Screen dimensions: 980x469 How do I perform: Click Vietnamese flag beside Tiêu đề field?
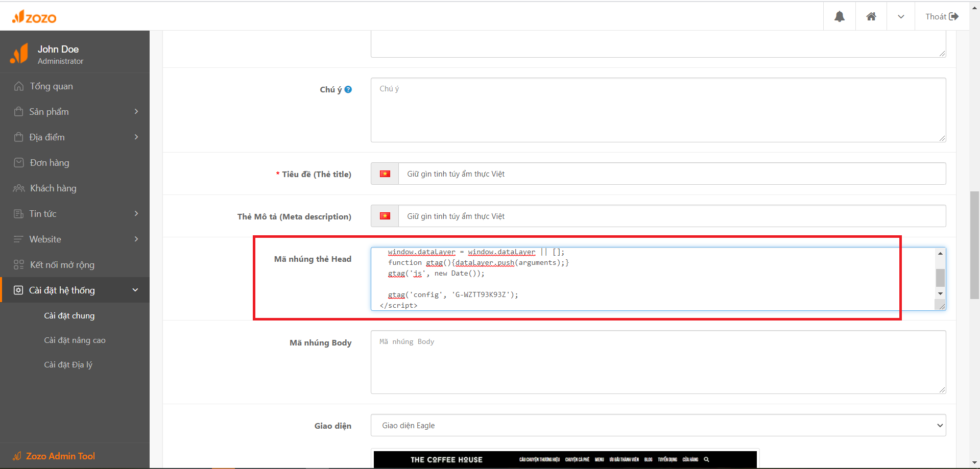pos(385,174)
